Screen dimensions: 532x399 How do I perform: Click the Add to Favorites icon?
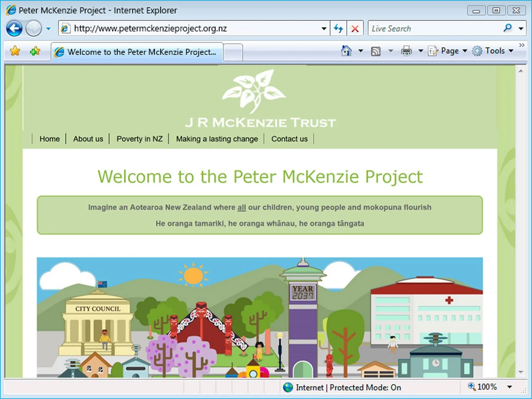pos(35,51)
